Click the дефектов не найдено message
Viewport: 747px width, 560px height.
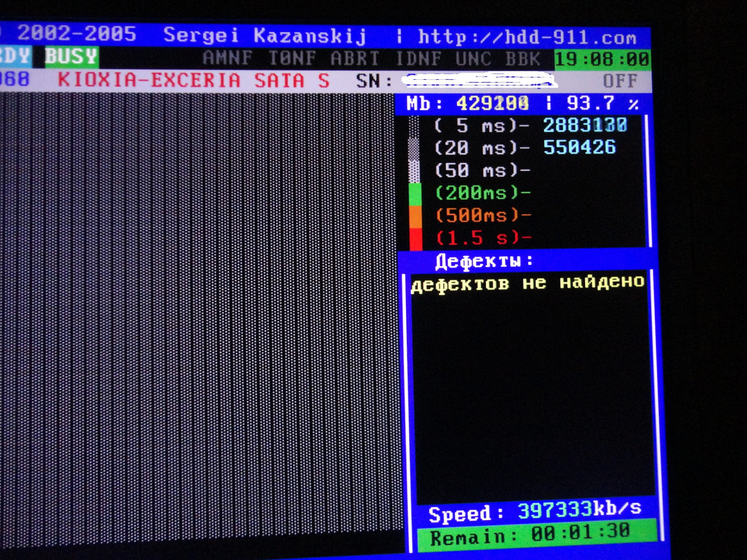point(527,283)
